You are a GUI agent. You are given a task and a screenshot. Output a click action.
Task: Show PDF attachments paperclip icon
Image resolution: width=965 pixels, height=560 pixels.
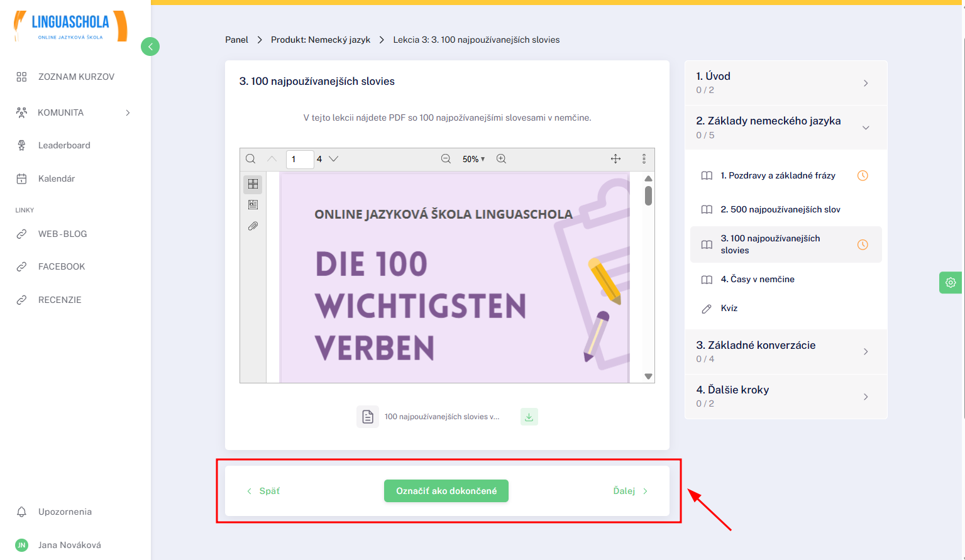[x=253, y=226]
